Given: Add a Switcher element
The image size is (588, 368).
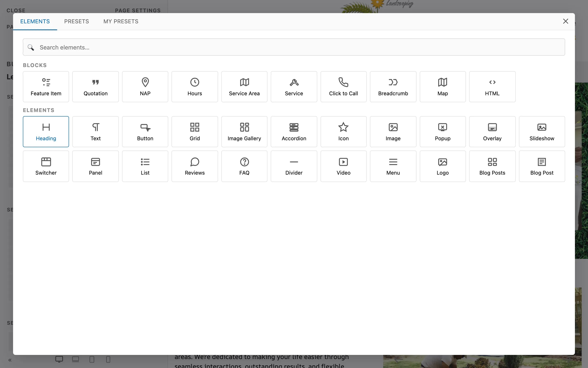Looking at the screenshot, I should (46, 166).
